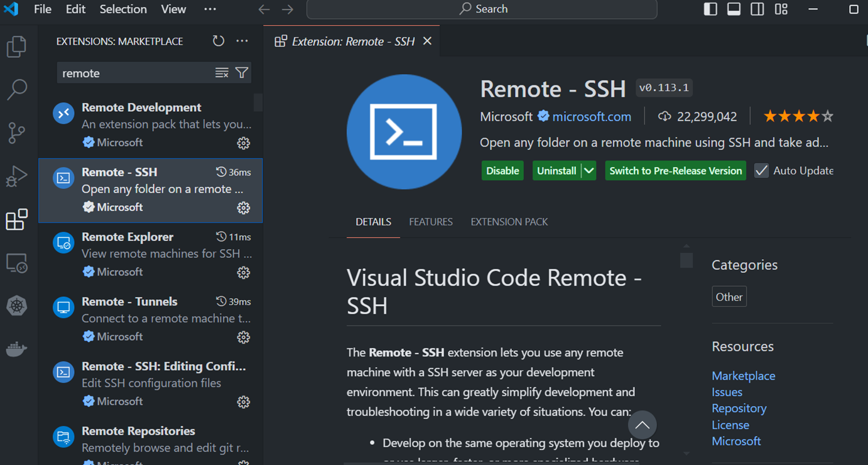
Task: Open manage gear for Remote Development
Action: 244,143
